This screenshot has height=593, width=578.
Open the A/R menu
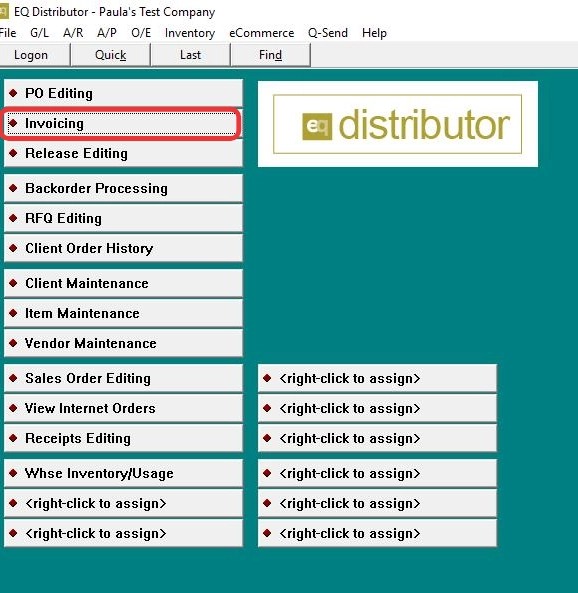(73, 33)
